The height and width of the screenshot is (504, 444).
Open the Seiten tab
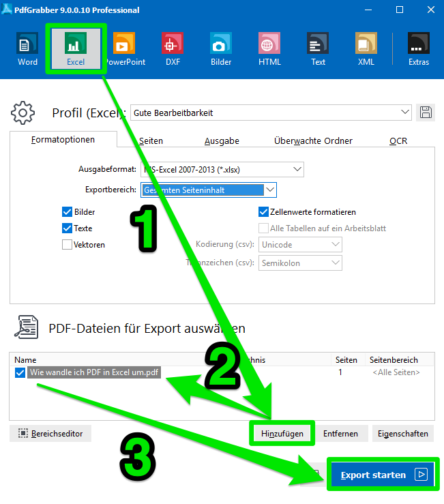click(x=151, y=141)
